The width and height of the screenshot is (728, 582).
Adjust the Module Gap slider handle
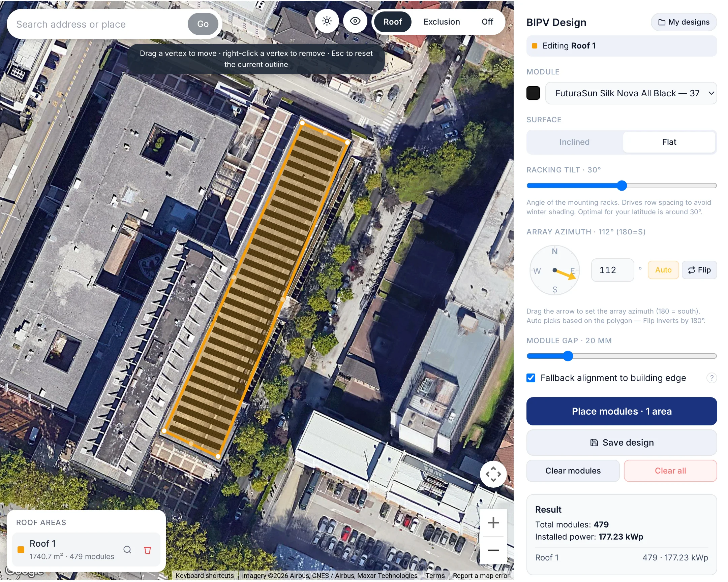(568, 356)
